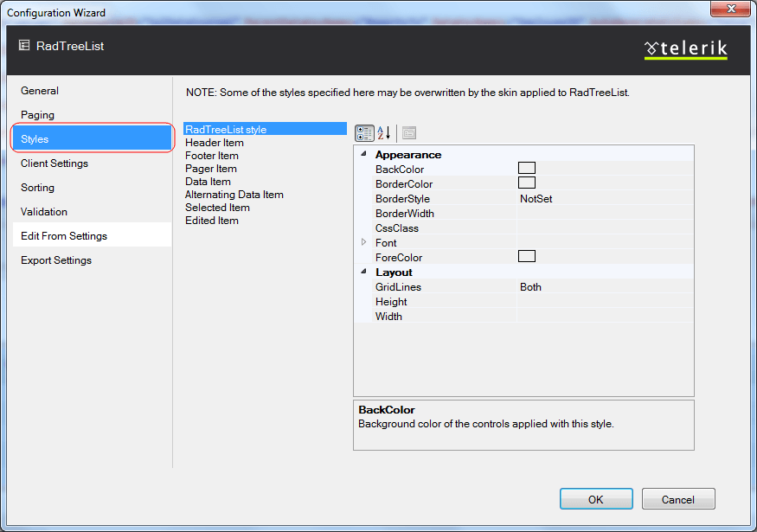Click the 'Appearance' category header text
The width and height of the screenshot is (757, 532).
click(408, 155)
